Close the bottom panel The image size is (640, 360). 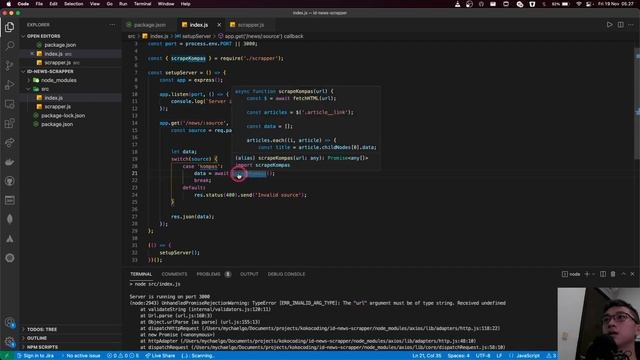coord(632,274)
